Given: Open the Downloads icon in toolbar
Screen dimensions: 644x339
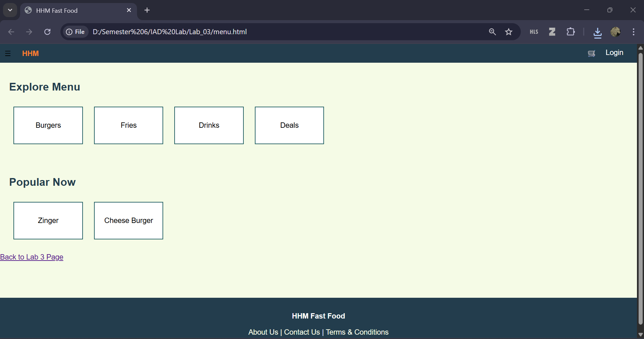Looking at the screenshot, I should pyautogui.click(x=597, y=32).
